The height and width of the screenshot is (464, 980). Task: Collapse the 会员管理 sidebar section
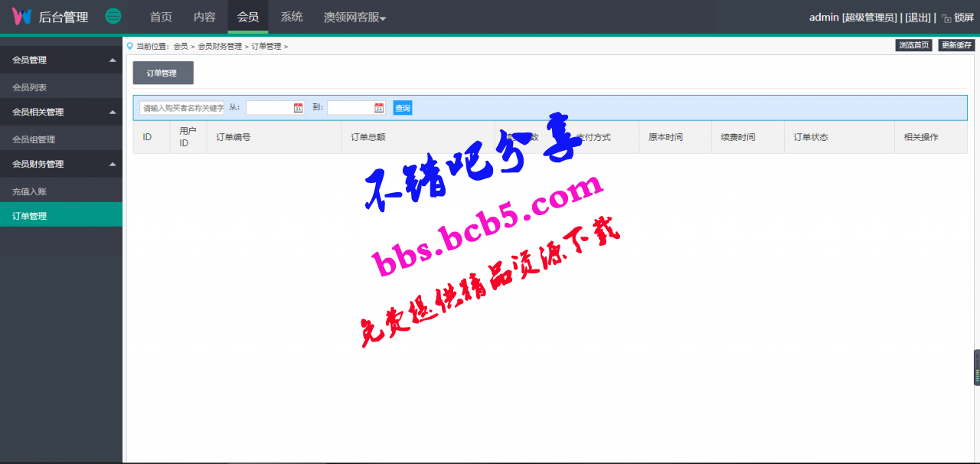click(x=113, y=60)
